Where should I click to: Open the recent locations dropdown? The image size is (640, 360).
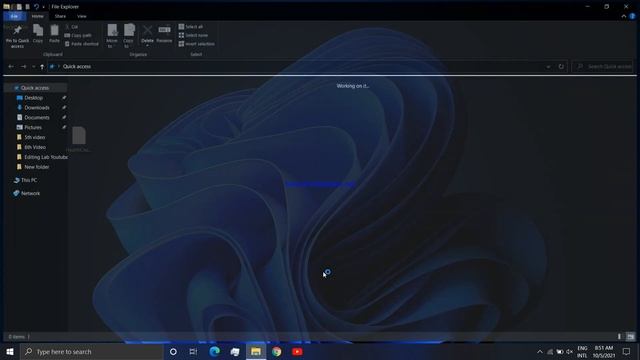33,67
